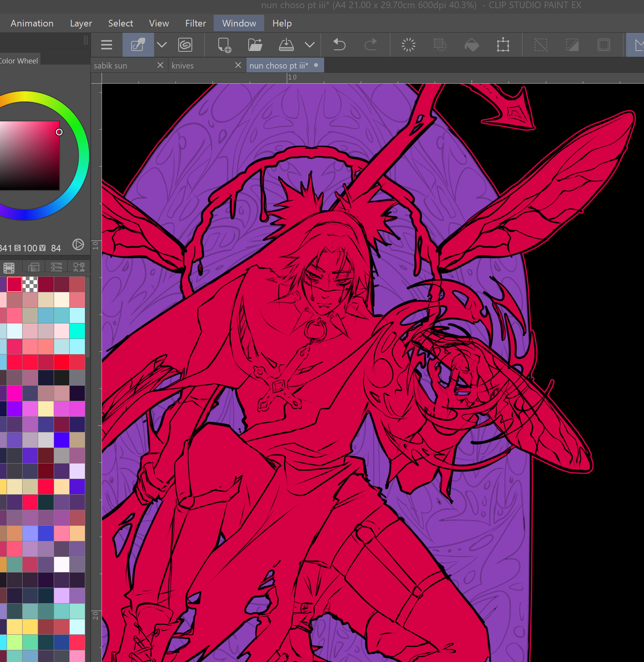Click the Fill paint bucket icon
Image resolution: width=644 pixels, height=662 pixels.
coord(472,45)
